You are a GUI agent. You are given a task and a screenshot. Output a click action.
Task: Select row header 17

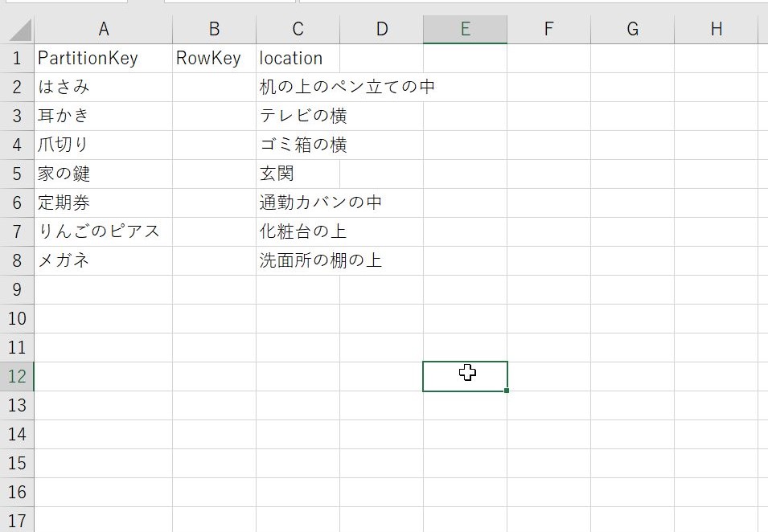pos(16,520)
